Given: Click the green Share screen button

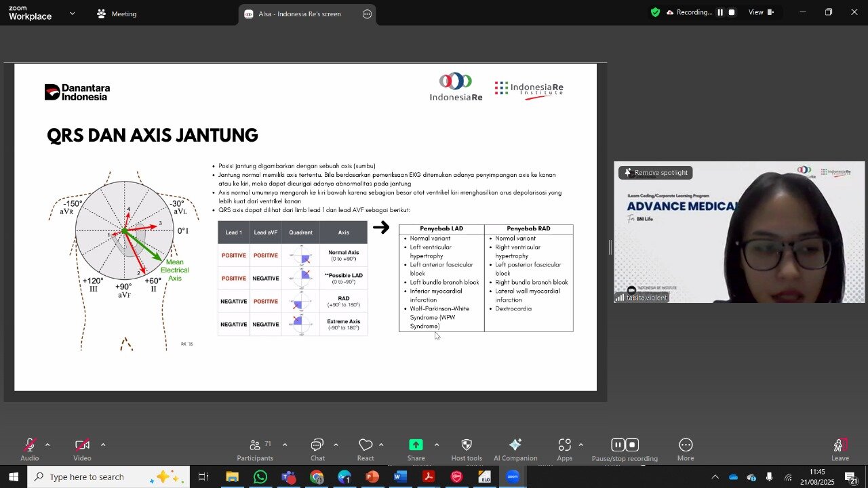Looking at the screenshot, I should pyautogui.click(x=416, y=445).
